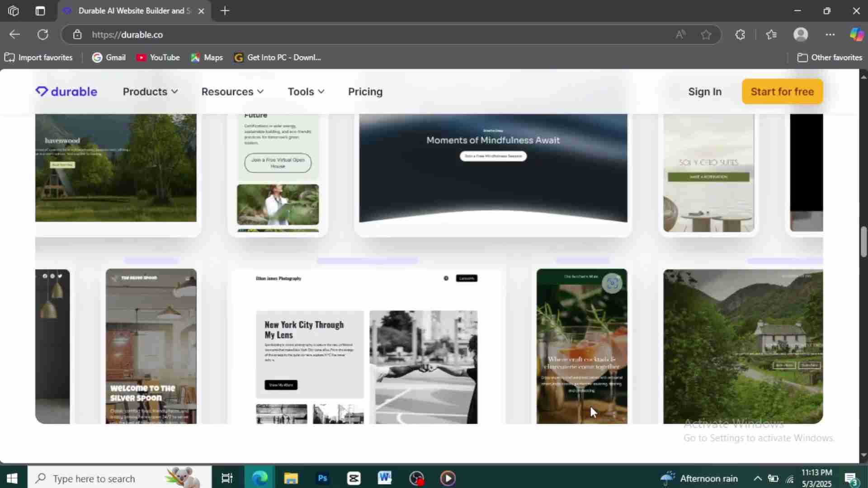Click the page vertical scrollbar thumb
This screenshot has height=488, width=868.
point(863,242)
